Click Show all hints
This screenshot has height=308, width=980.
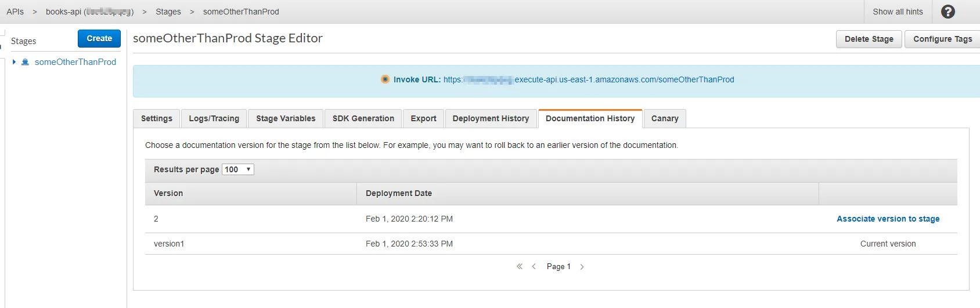tap(898, 12)
